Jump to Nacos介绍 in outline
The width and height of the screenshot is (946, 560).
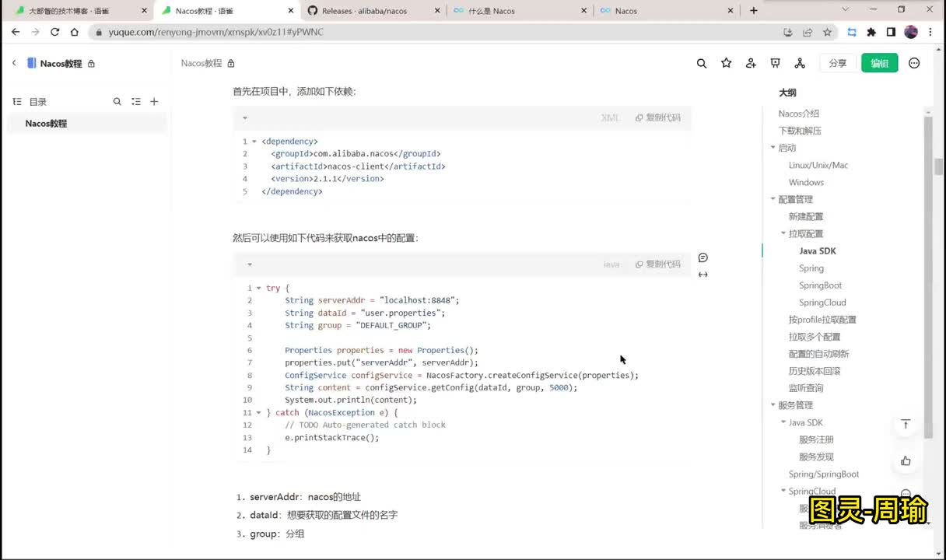tap(799, 114)
